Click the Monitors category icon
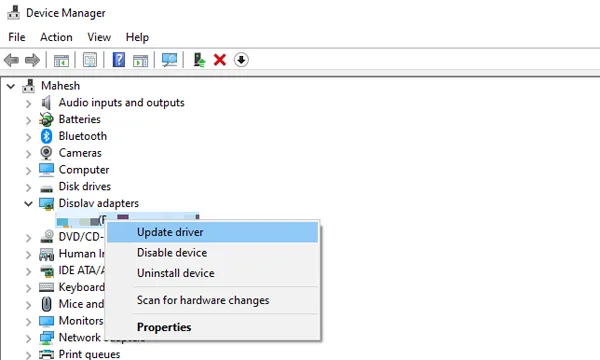Screen dimensions: 600x360 (x=46, y=321)
